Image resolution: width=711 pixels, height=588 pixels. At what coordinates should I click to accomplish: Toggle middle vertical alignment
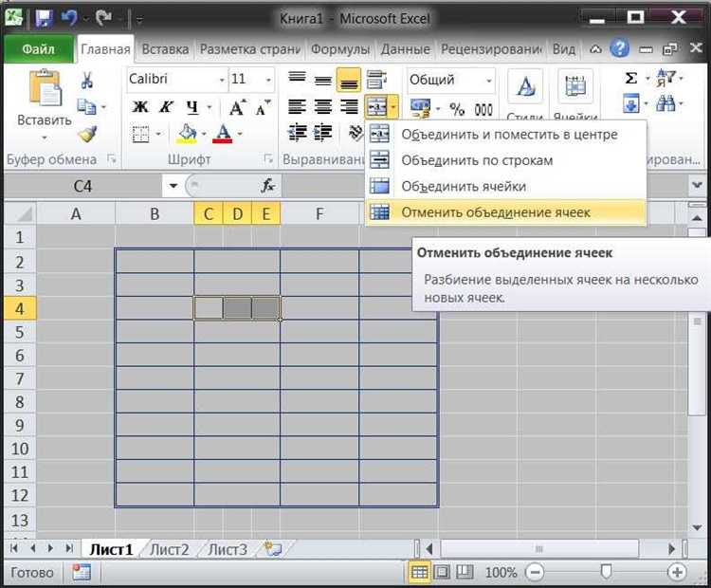(323, 81)
